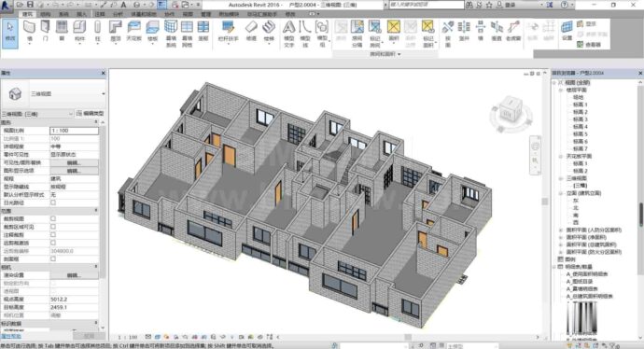644x349 pixels.
Task: Switch to the 建筑 ribbon tab
Action: click(27, 14)
